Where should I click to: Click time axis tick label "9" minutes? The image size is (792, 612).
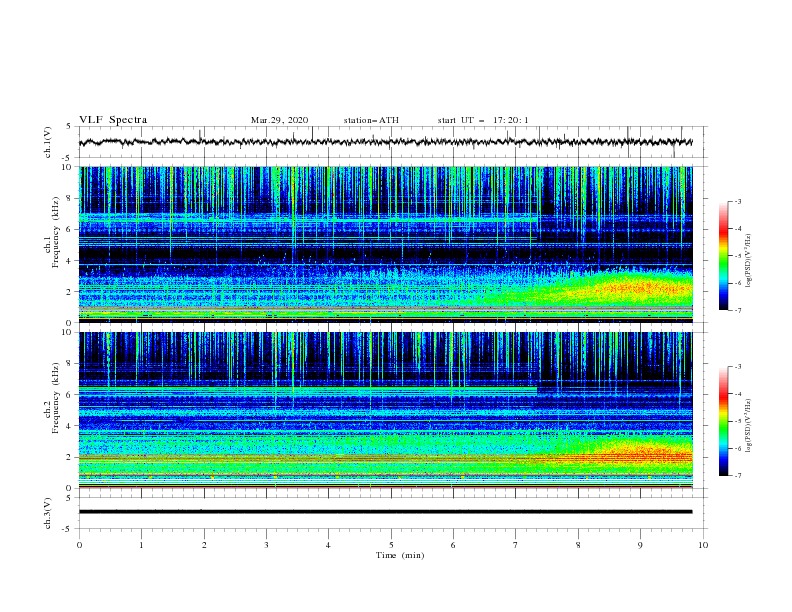(x=640, y=545)
